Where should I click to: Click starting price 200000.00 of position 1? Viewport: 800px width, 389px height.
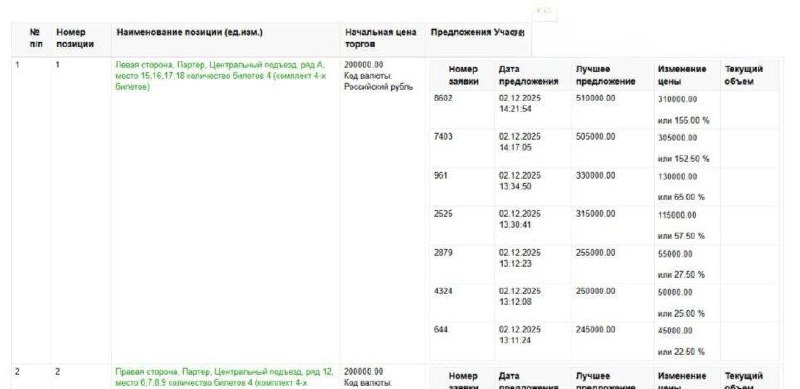tap(364, 65)
